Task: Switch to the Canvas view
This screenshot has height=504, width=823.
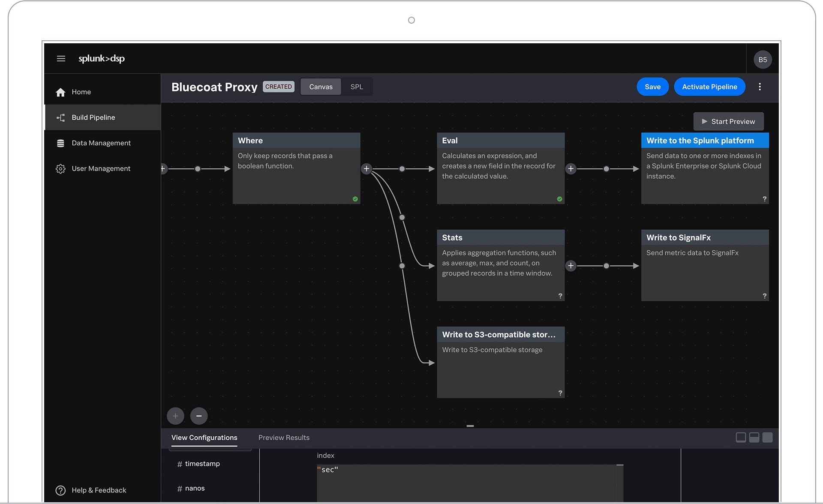Action: pos(321,87)
